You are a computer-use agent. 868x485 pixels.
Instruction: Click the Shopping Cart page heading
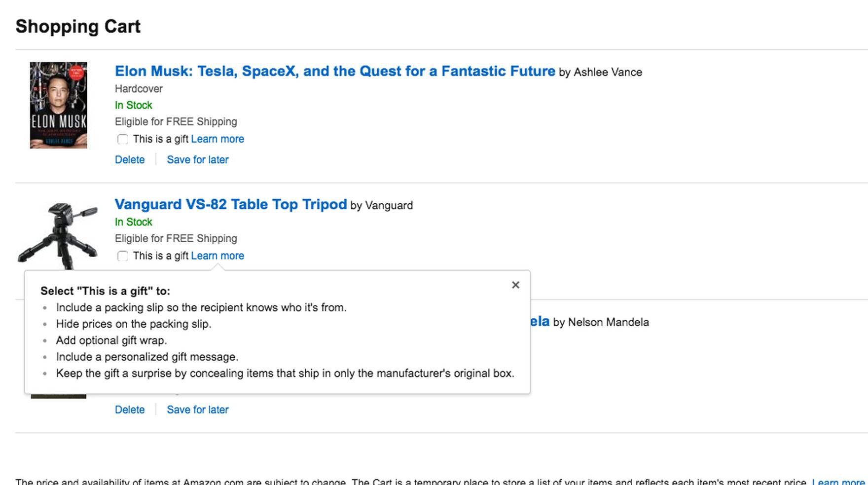click(78, 26)
